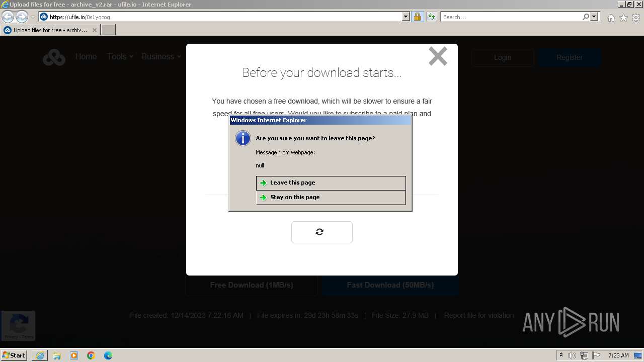Choose 'Stay on this page' option
644x362 pixels.
click(331, 198)
